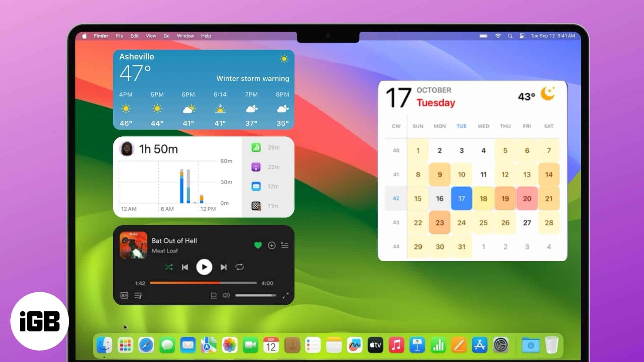Toggle add-to-library plus icon in Music
The width and height of the screenshot is (644, 362).
[x=272, y=245]
